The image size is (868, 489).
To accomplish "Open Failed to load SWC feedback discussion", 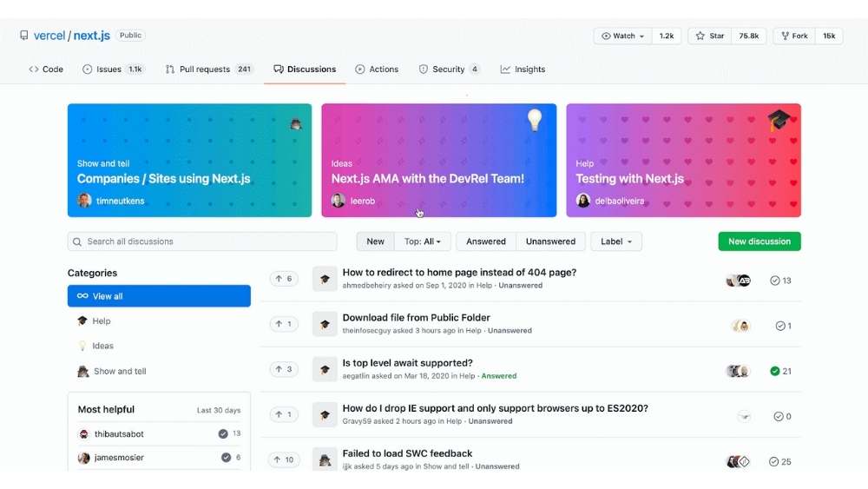I will (x=407, y=453).
